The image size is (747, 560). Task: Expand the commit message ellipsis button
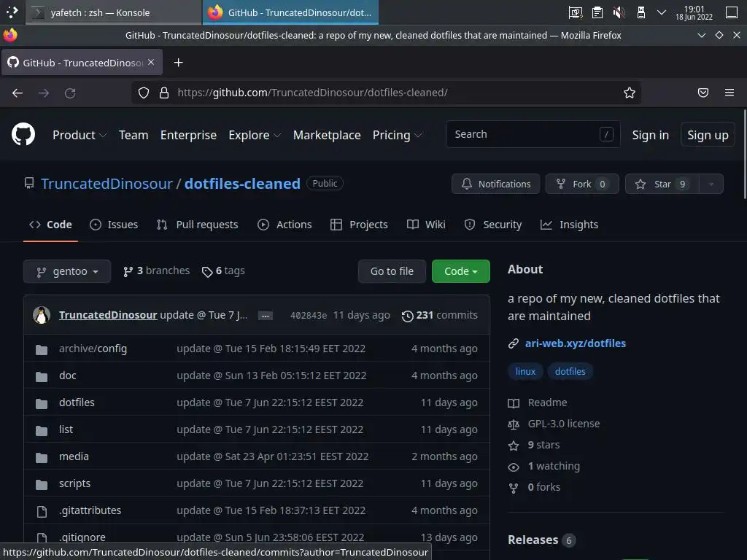(x=266, y=316)
